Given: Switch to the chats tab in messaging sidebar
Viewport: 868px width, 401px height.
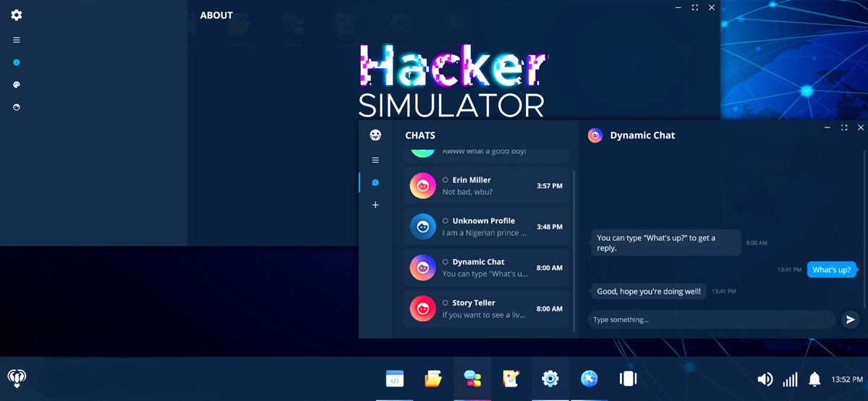Looking at the screenshot, I should (375, 182).
